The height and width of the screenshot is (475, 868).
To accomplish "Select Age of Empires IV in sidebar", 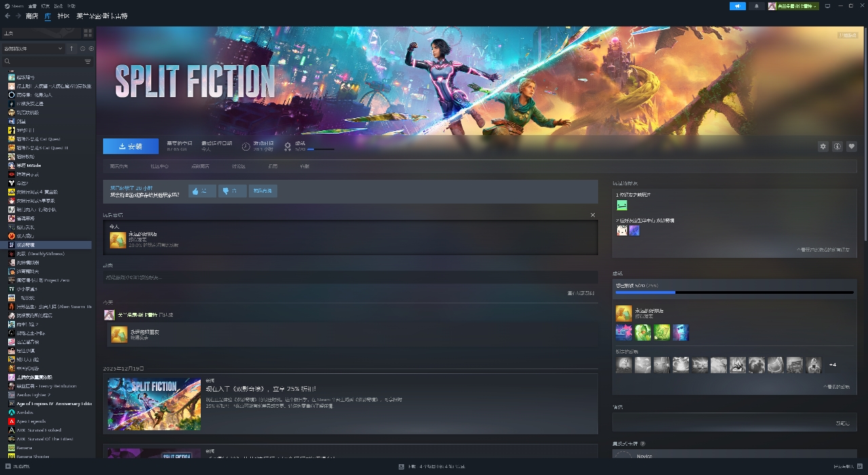I will [50, 404].
